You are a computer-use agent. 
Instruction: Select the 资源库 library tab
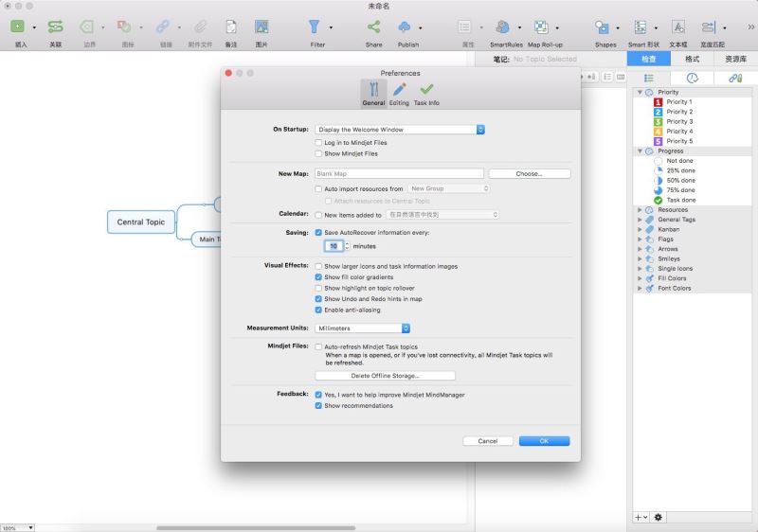pos(736,59)
